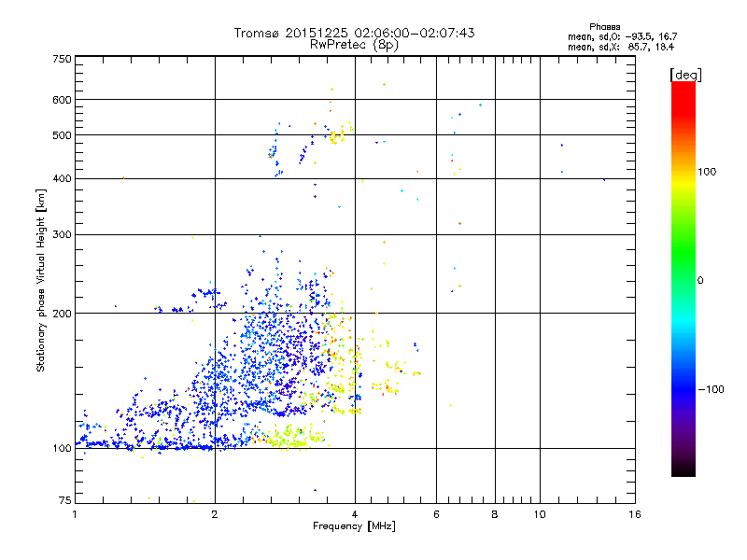The width and height of the screenshot is (747, 560).
Task: Click the y-axis tick label '750'
Action: tap(62, 59)
